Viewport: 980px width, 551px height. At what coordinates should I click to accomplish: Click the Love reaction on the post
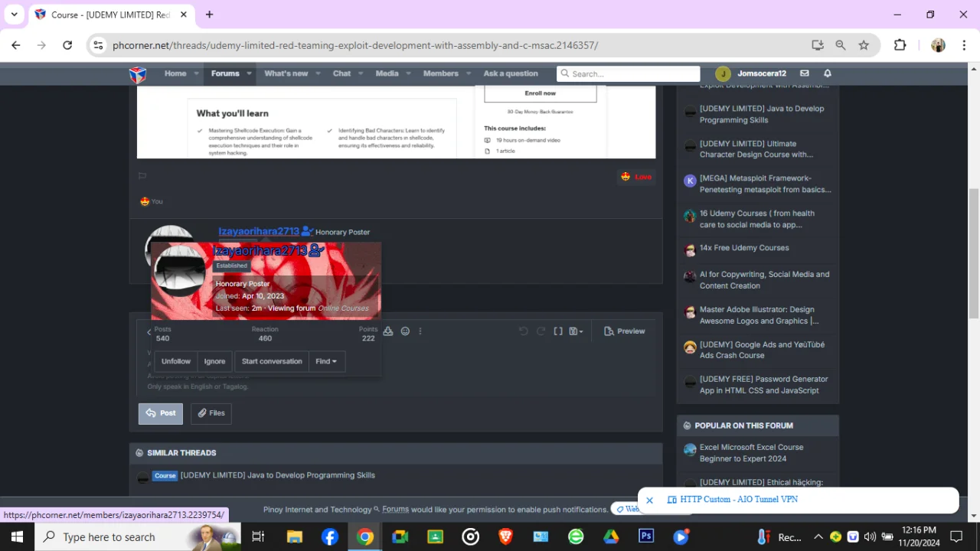[636, 177]
